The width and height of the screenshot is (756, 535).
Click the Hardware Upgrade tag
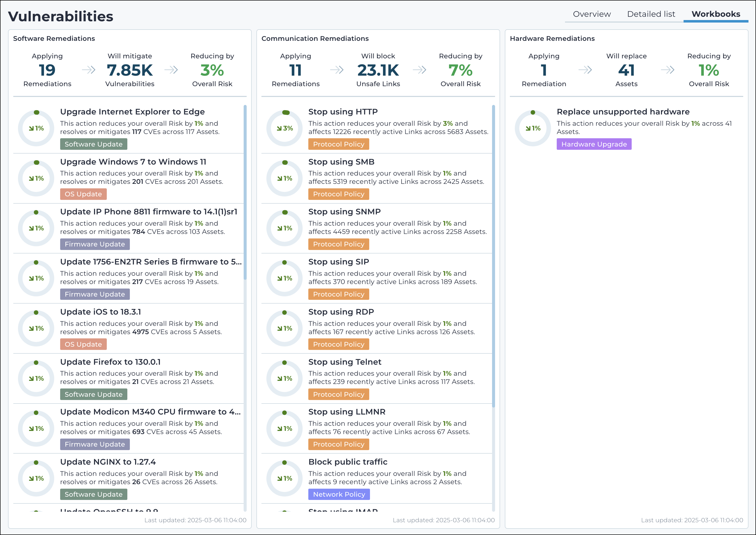[x=594, y=144]
